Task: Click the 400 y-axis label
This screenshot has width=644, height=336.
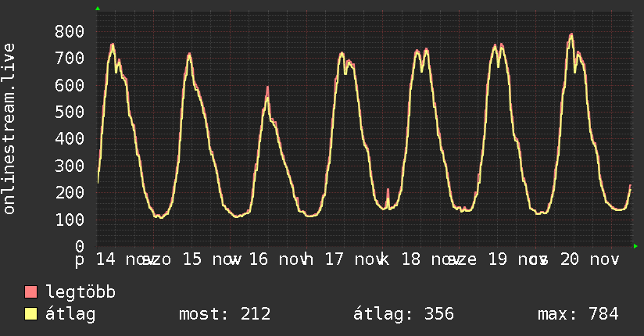Action: [70, 139]
